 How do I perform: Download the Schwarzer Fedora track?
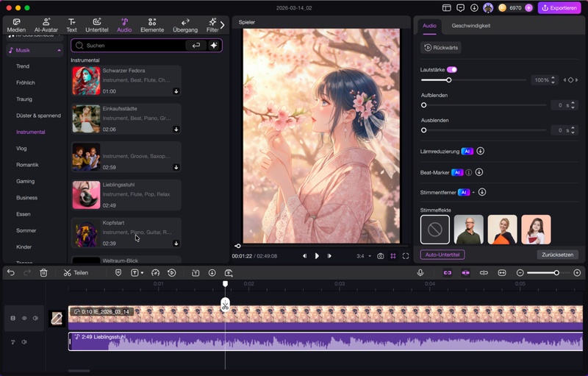click(x=176, y=91)
